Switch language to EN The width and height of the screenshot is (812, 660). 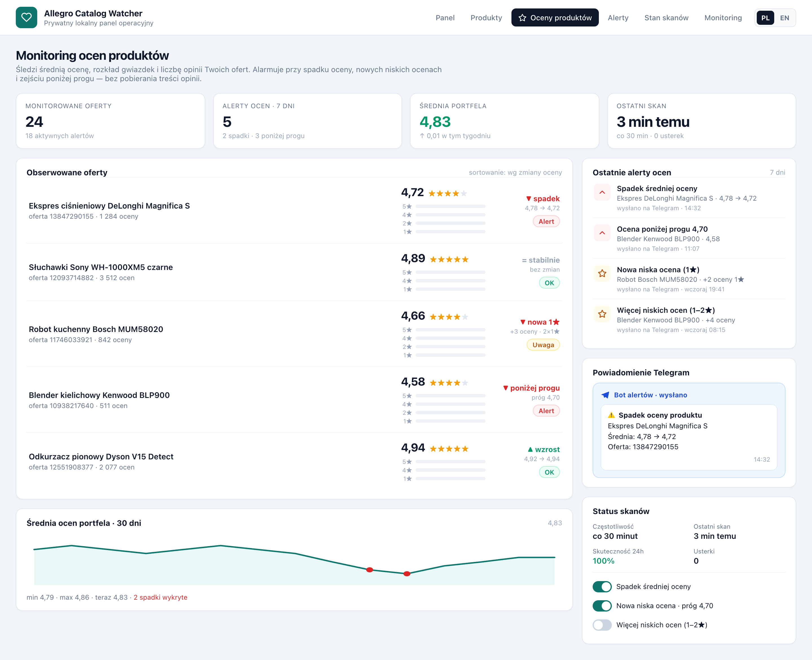784,18
